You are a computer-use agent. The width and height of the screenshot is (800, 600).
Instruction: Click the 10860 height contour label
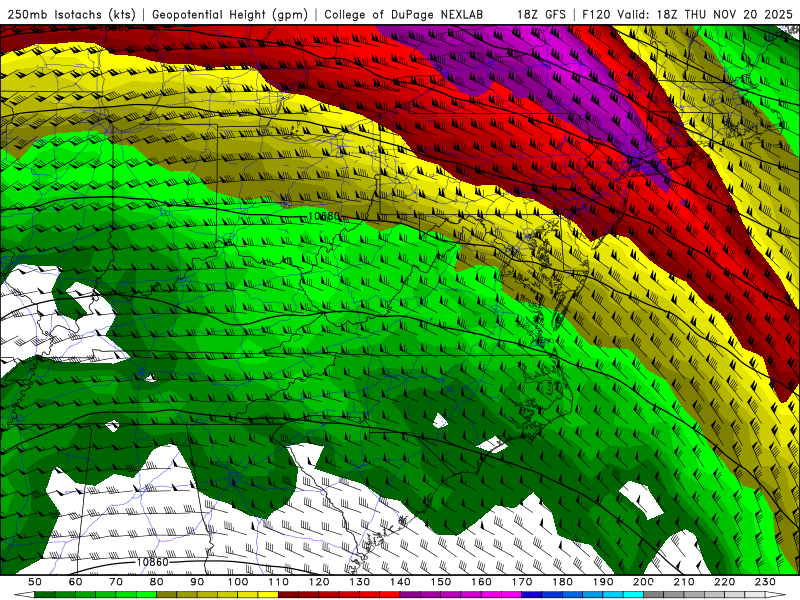pos(153,562)
